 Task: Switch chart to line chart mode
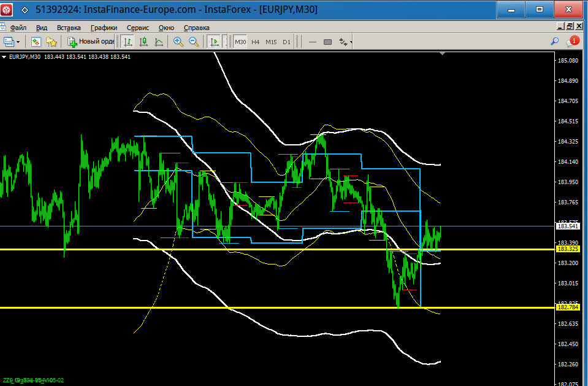tap(159, 42)
